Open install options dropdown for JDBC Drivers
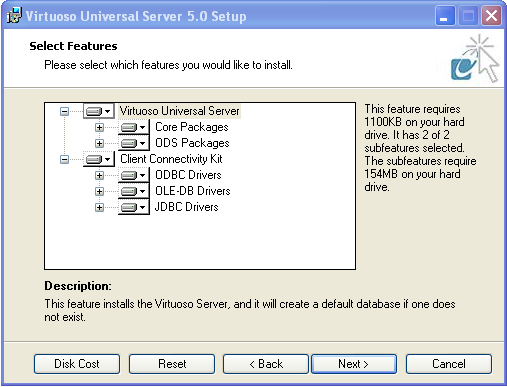This screenshot has width=507, height=387. point(134,207)
